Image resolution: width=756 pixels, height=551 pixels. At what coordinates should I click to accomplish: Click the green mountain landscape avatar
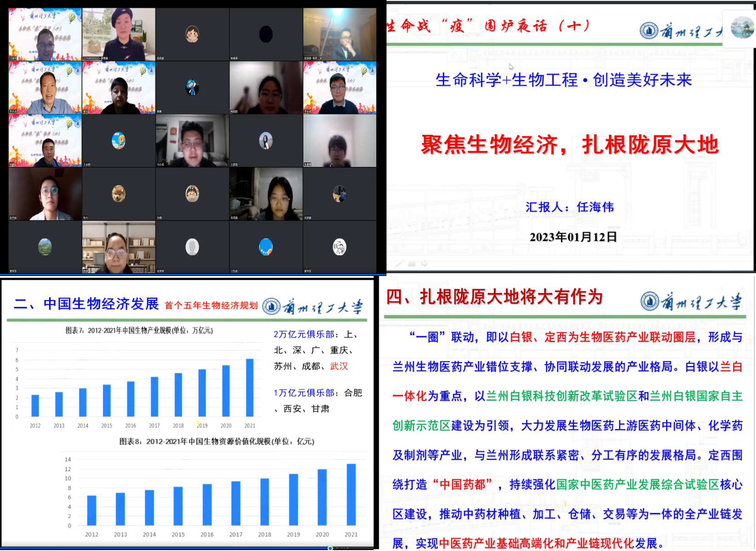[x=45, y=247]
